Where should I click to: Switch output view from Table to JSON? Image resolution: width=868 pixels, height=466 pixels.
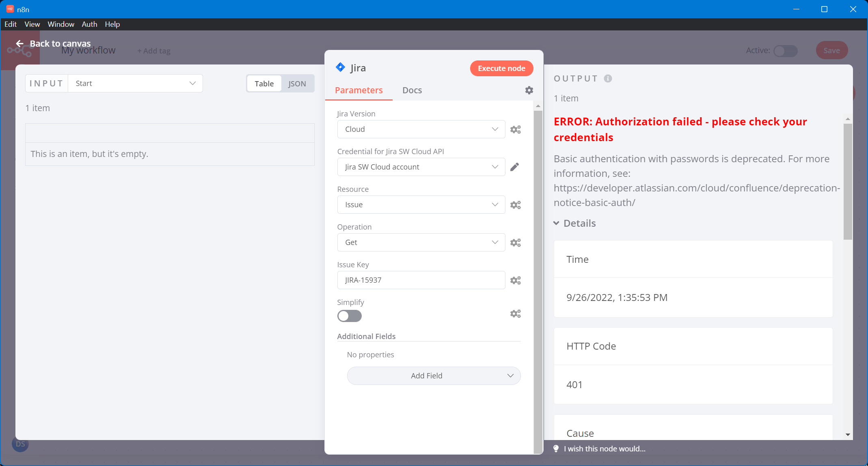coord(297,84)
